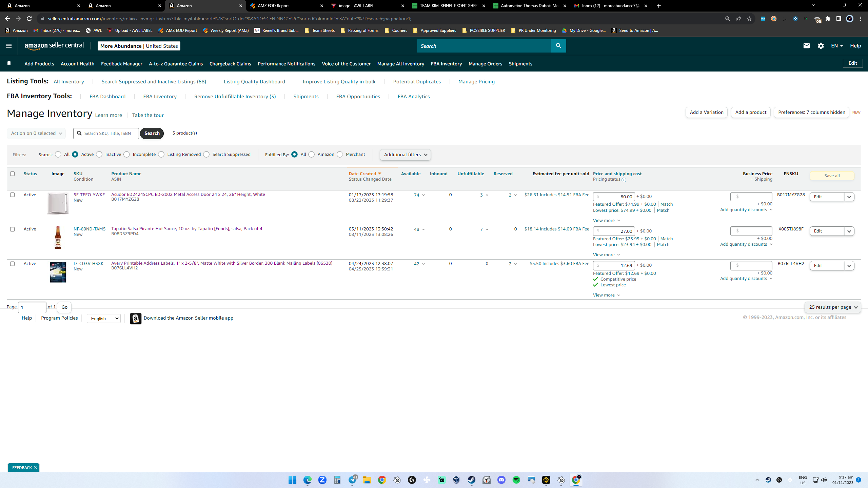Screen dimensions: 868x488
Task: Click the Search SKU, Title, ISBN field
Action: tap(106, 134)
